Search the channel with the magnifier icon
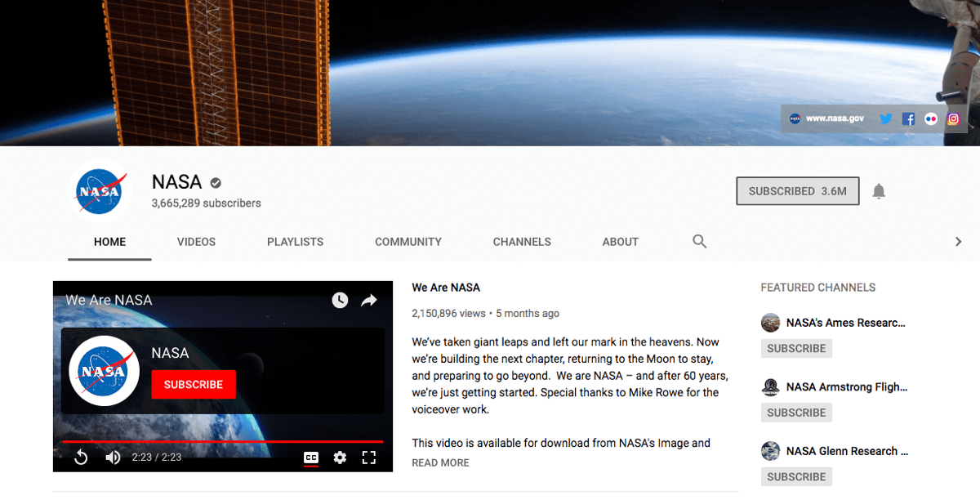Viewport: 980px width, 500px height. tap(700, 241)
